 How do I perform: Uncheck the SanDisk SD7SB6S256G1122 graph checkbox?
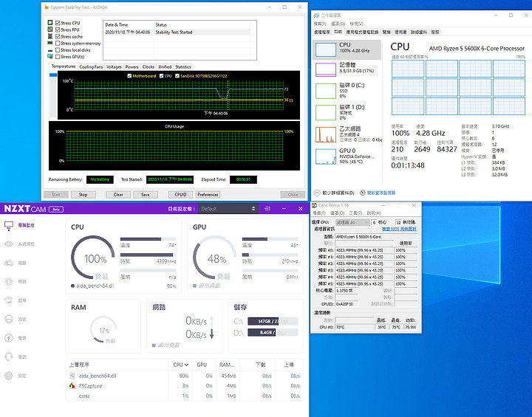click(177, 76)
